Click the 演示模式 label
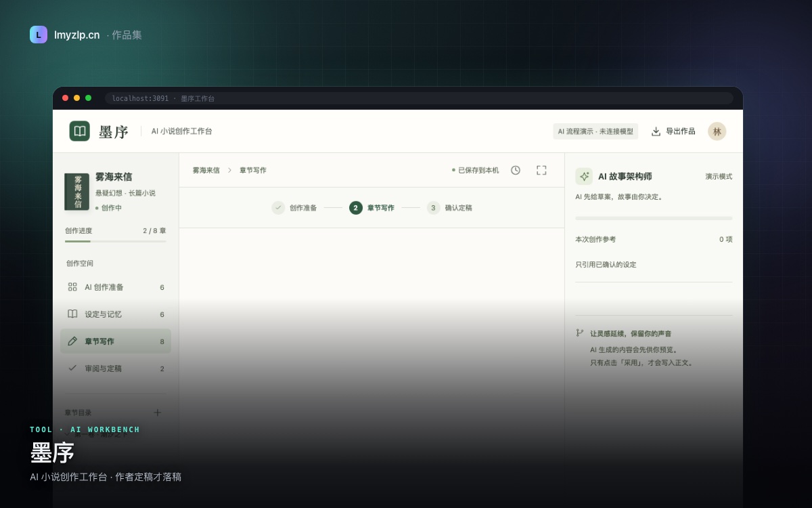 pyautogui.click(x=719, y=177)
